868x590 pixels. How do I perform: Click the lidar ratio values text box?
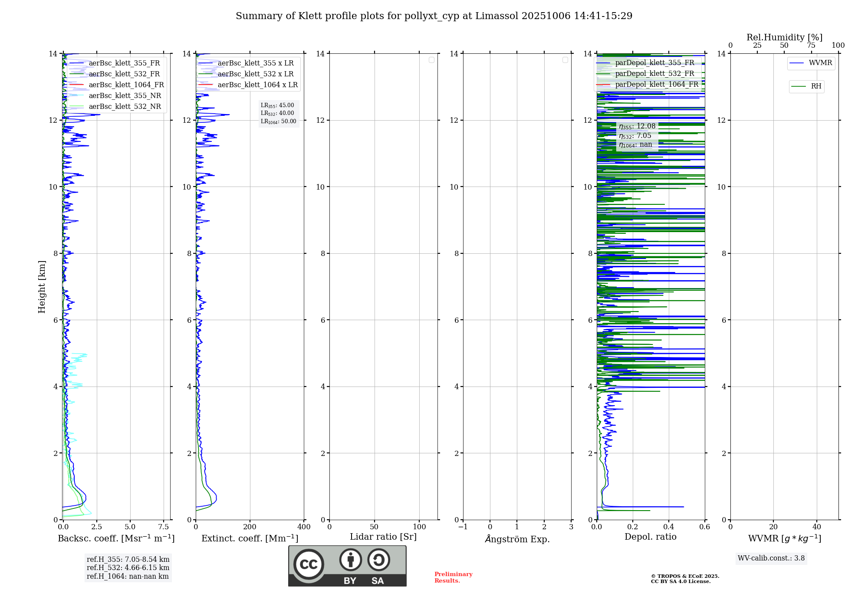pyautogui.click(x=278, y=113)
